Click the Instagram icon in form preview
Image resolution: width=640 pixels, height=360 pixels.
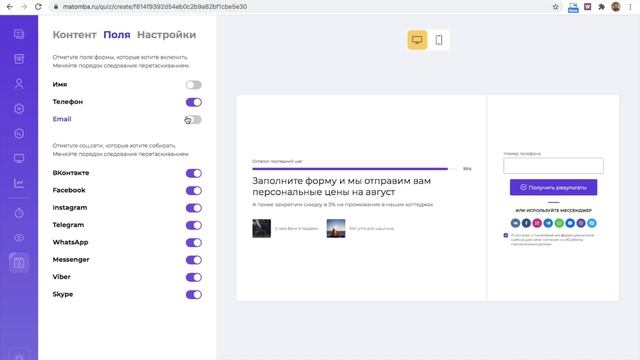(537, 223)
